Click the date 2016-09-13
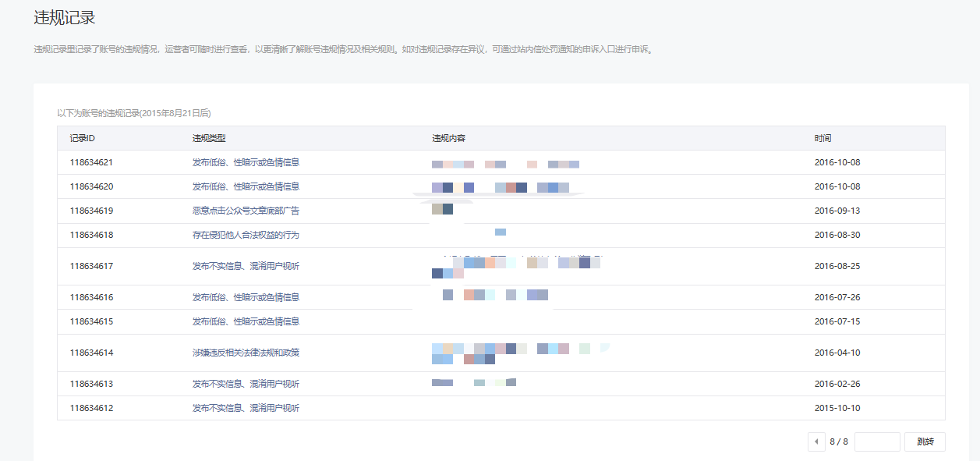980x461 pixels. (837, 211)
